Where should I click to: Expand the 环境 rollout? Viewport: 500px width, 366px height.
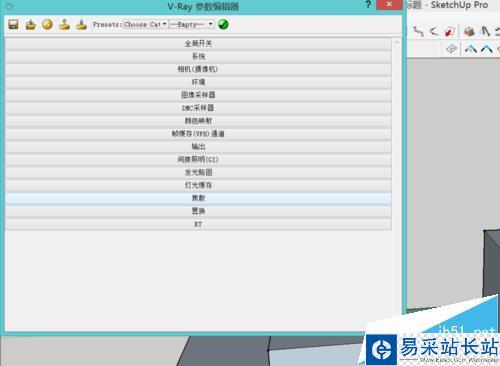198,82
